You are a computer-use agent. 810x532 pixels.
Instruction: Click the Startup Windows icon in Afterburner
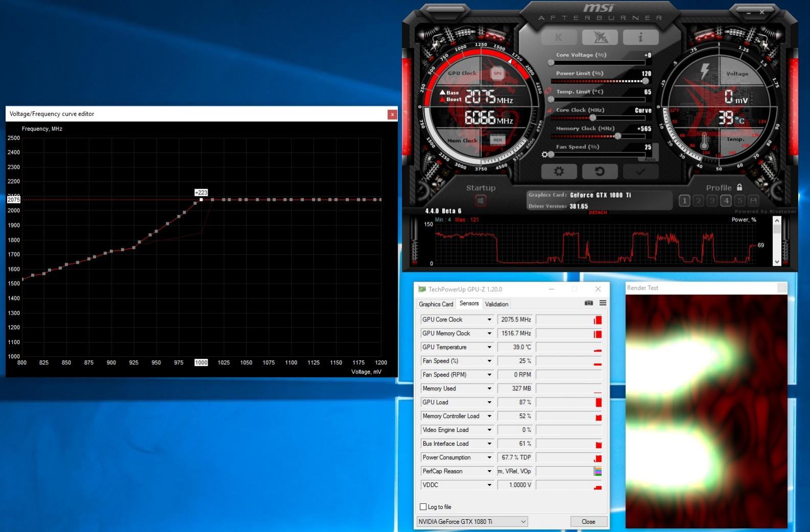point(481,201)
